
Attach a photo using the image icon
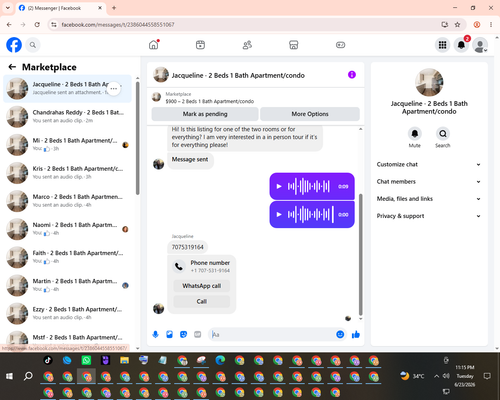click(169, 334)
